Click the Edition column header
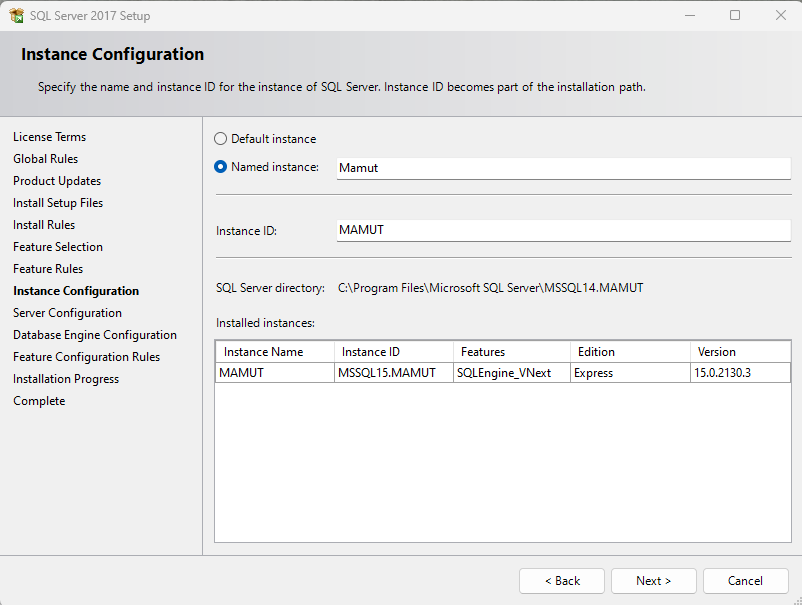802x605 pixels. click(630, 352)
